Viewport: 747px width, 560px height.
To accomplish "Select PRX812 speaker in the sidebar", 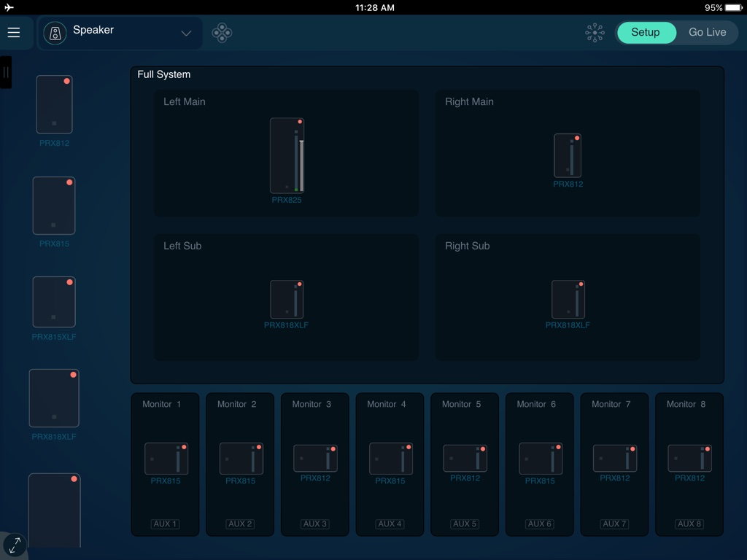I will (54, 105).
